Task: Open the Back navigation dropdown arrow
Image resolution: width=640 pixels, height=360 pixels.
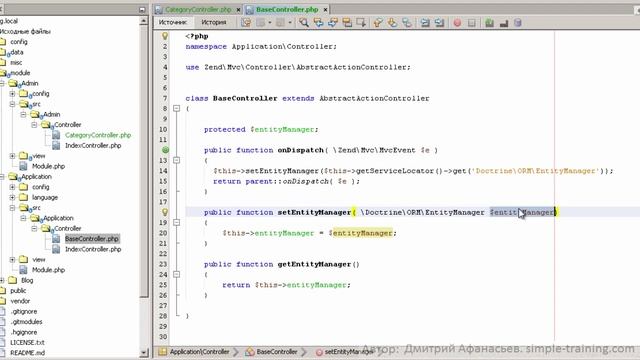Action: (270, 23)
